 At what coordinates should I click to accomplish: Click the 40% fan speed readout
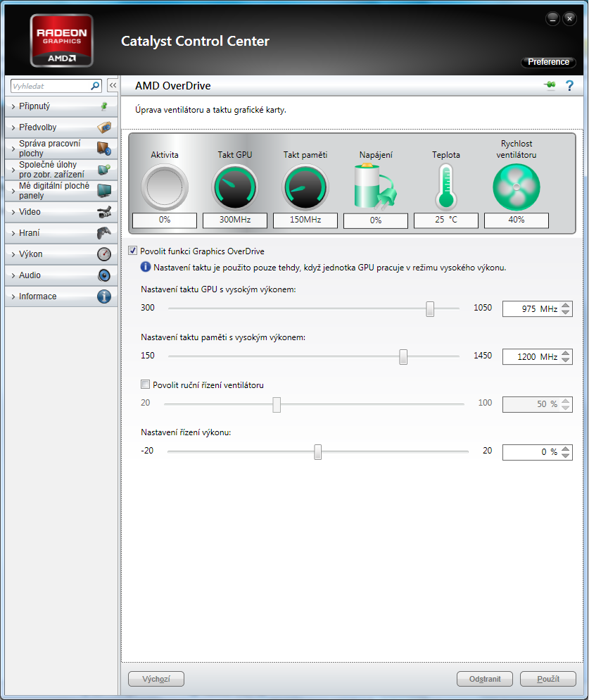pyautogui.click(x=517, y=220)
